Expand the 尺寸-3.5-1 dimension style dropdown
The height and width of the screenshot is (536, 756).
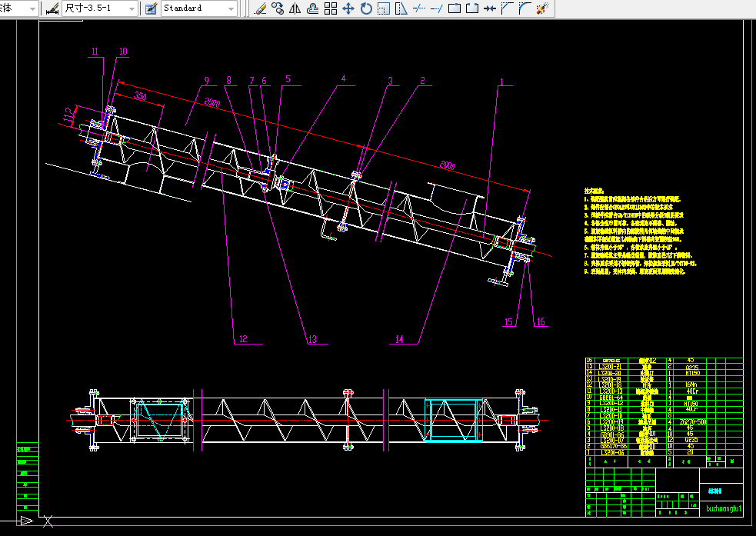131,8
